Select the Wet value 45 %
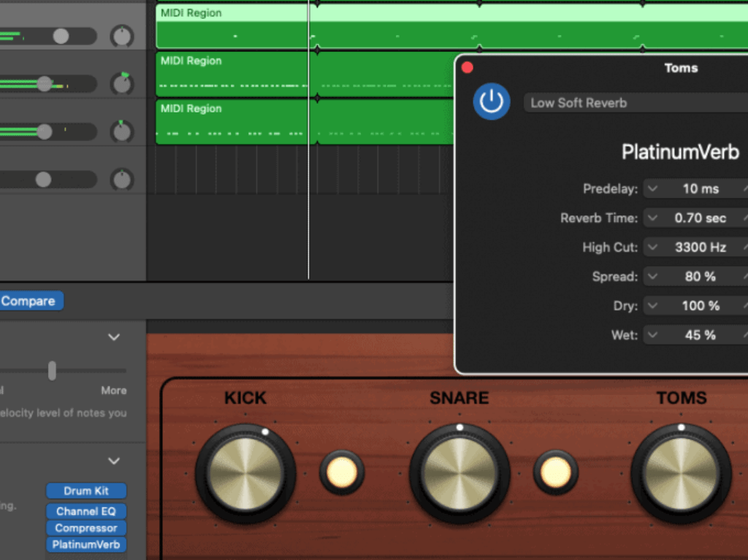 (x=701, y=335)
